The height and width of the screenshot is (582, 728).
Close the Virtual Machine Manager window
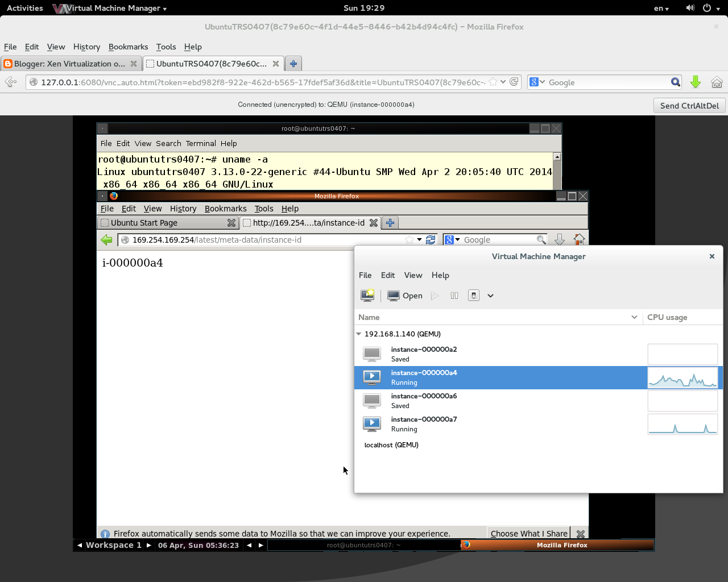[x=712, y=256]
